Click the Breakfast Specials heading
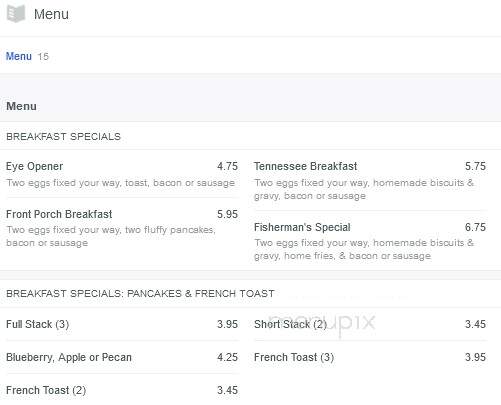The width and height of the screenshot is (501, 405). 63,136
